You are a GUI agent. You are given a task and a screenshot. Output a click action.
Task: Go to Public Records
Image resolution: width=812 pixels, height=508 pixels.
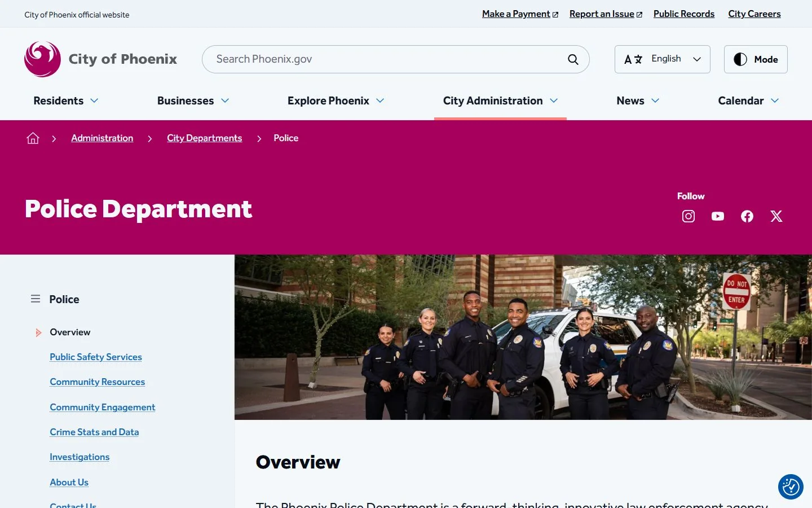pos(684,14)
